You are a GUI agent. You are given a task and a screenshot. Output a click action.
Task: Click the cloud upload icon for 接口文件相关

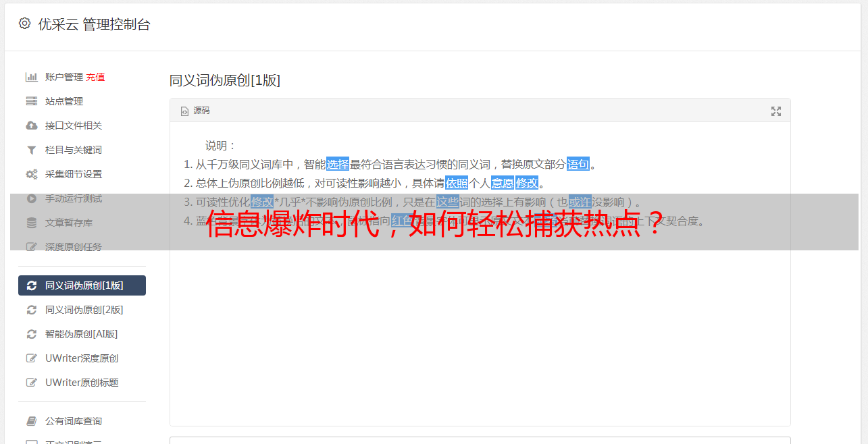[31, 126]
